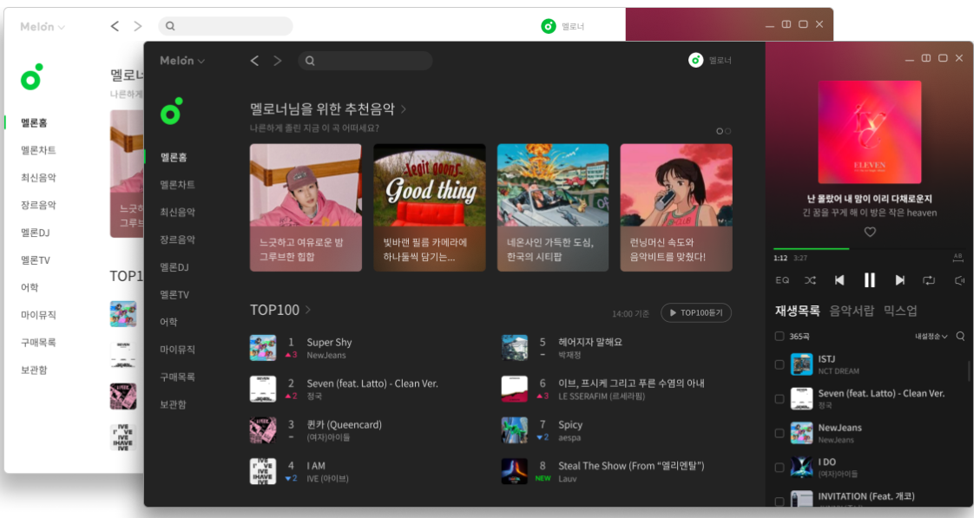Open 멜론차트 in light window sidebar
Screen dimensions: 980x518
point(38,151)
